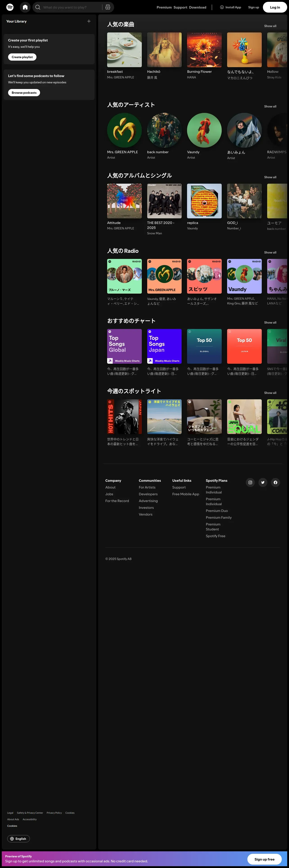289x868 pixels.
Task: Open the Premium link in top bar
Action: click(x=164, y=7)
